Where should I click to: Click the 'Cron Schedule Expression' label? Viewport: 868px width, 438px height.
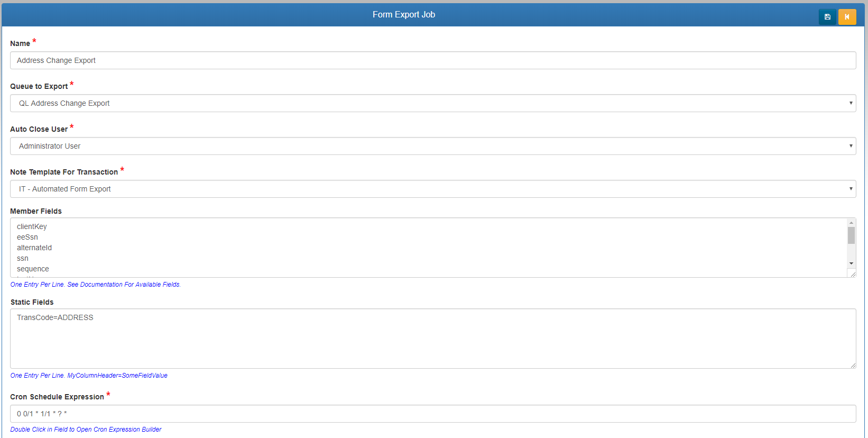[x=57, y=397]
